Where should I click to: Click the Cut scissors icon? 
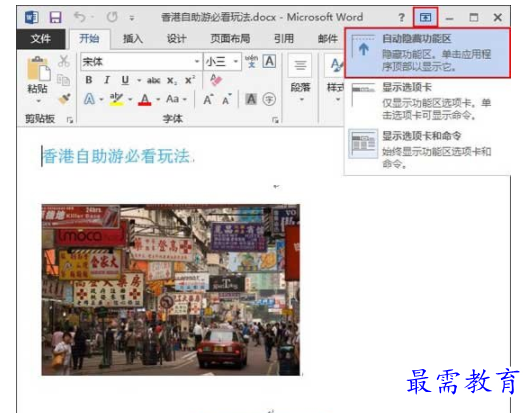(x=64, y=61)
